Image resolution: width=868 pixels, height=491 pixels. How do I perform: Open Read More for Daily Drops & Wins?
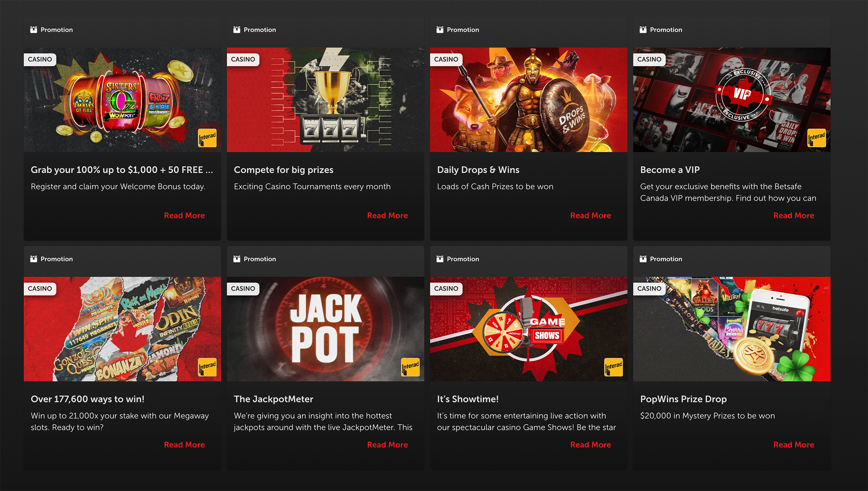coord(590,215)
